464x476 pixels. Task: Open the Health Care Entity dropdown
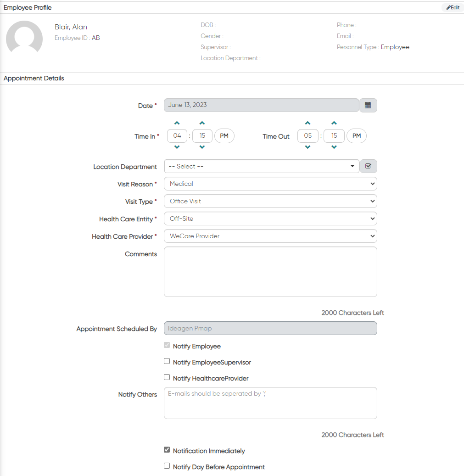[270, 218]
